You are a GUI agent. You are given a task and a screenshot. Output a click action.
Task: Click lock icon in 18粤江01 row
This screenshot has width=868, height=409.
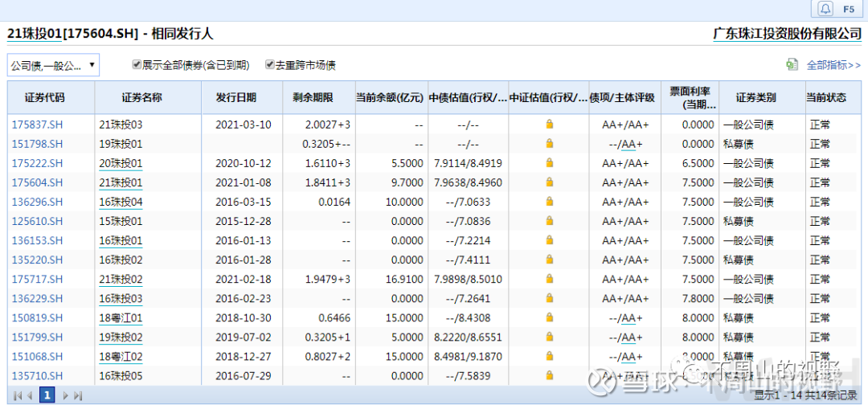click(x=549, y=317)
